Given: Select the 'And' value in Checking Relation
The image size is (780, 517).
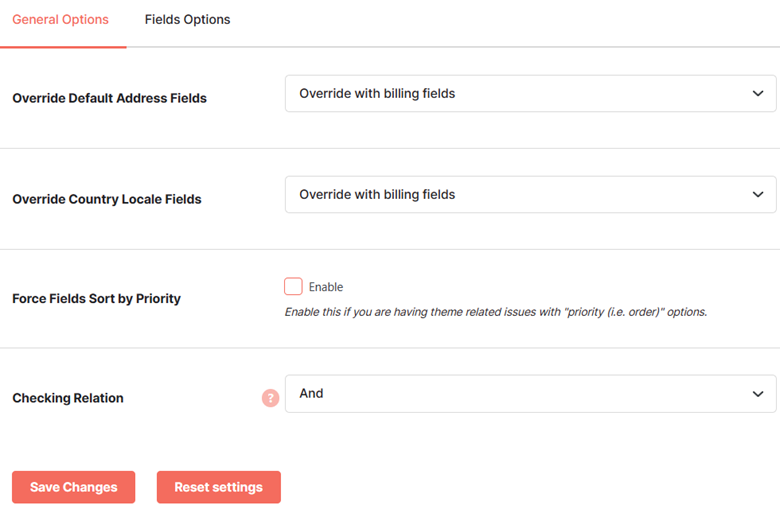Looking at the screenshot, I should (311, 394).
